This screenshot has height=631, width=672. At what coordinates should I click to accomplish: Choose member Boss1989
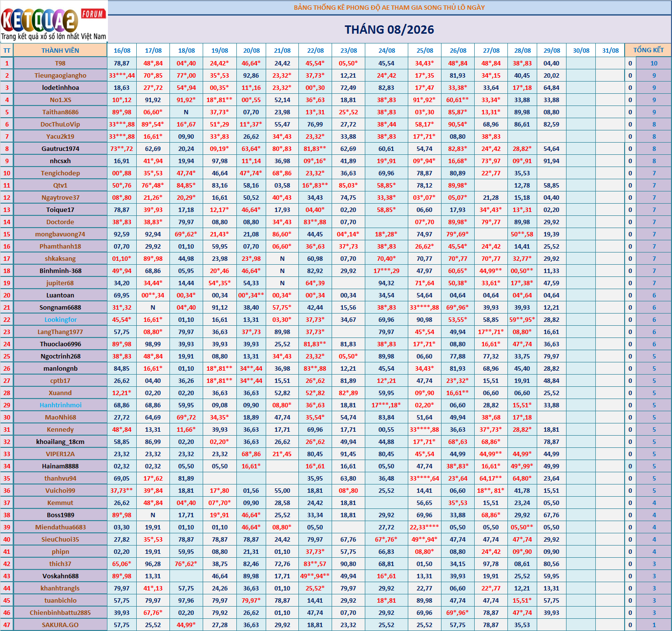[60, 515]
